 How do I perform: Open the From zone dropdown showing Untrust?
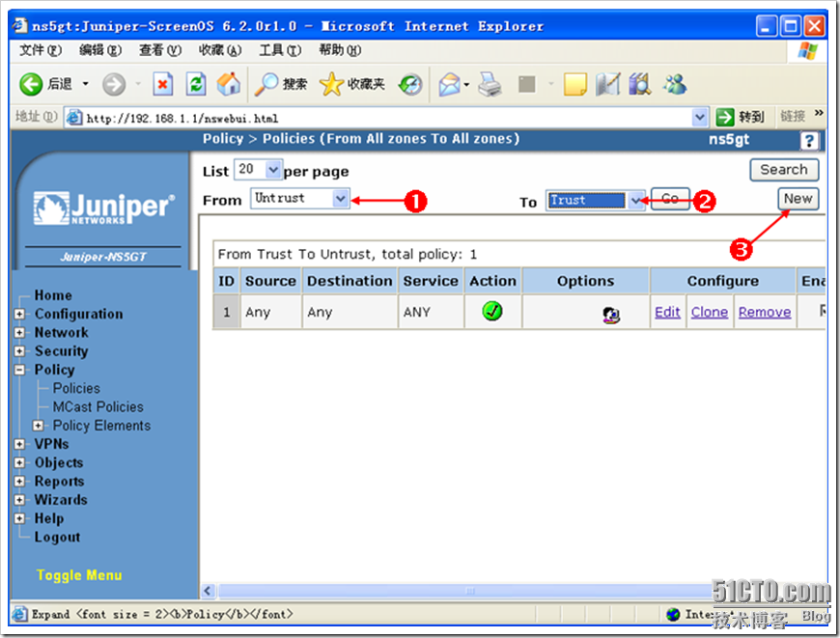300,198
